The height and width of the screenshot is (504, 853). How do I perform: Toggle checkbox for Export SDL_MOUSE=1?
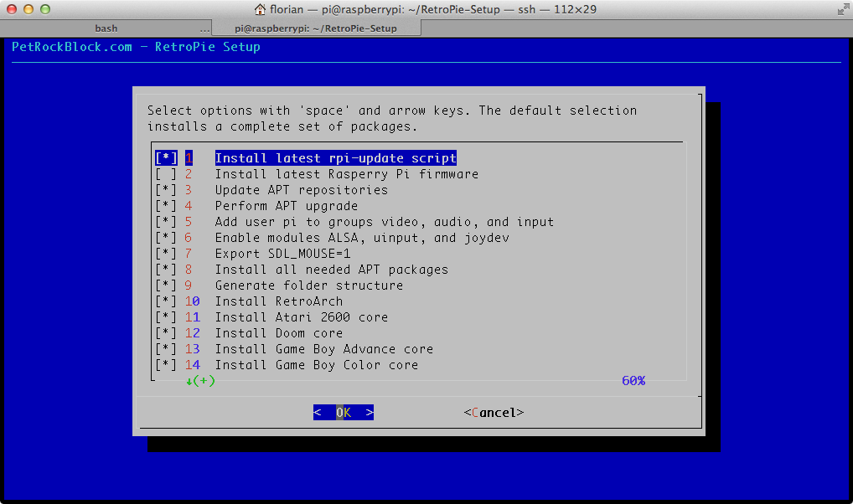pos(166,254)
